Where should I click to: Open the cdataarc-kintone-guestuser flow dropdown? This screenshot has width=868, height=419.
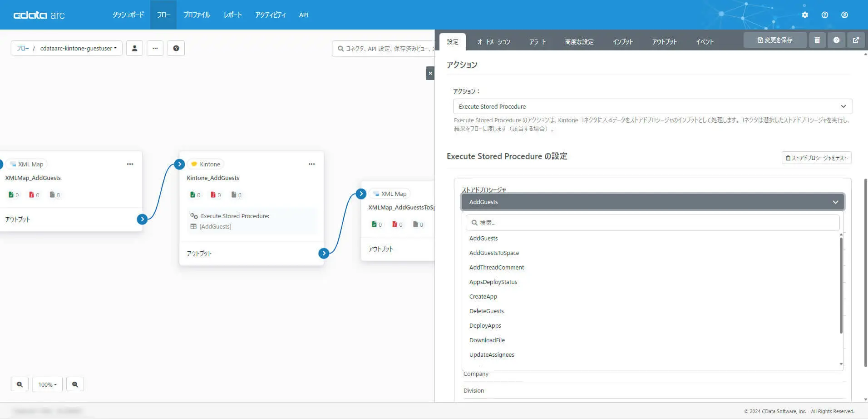pyautogui.click(x=79, y=48)
